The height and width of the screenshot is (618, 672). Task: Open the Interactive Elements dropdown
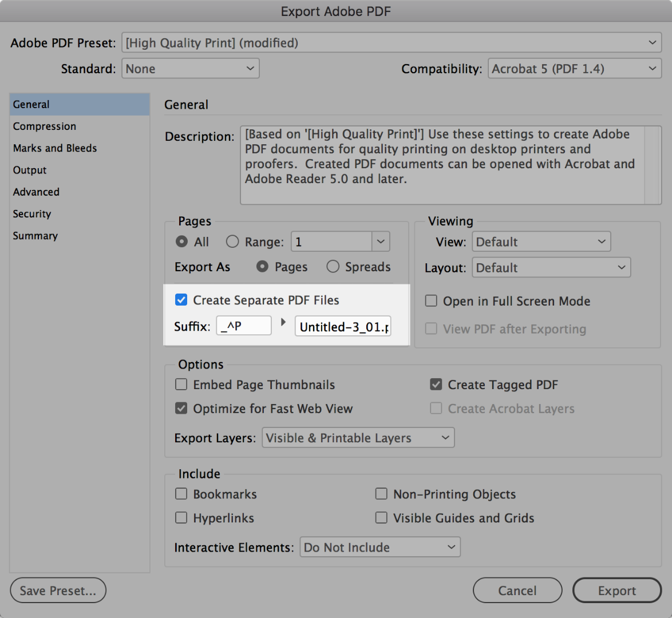point(380,547)
